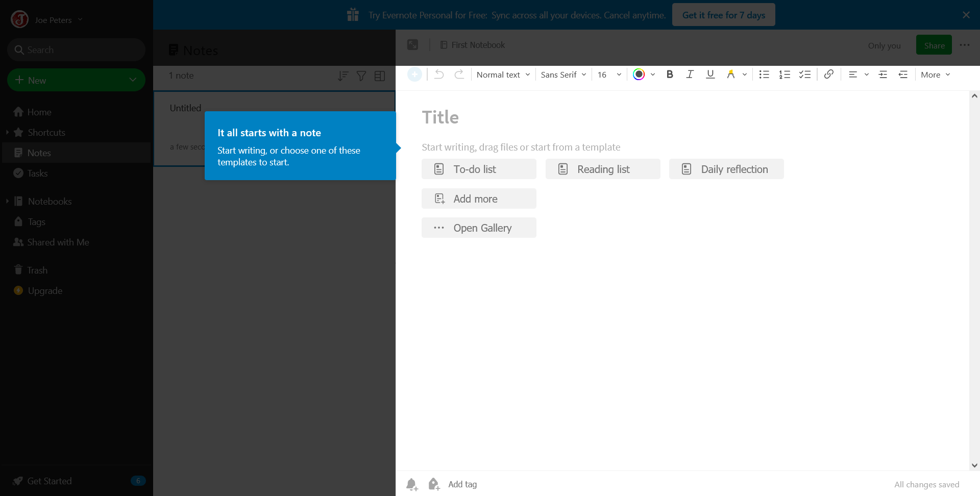Click the insert link icon
Screen dimensions: 980x496
coord(828,75)
